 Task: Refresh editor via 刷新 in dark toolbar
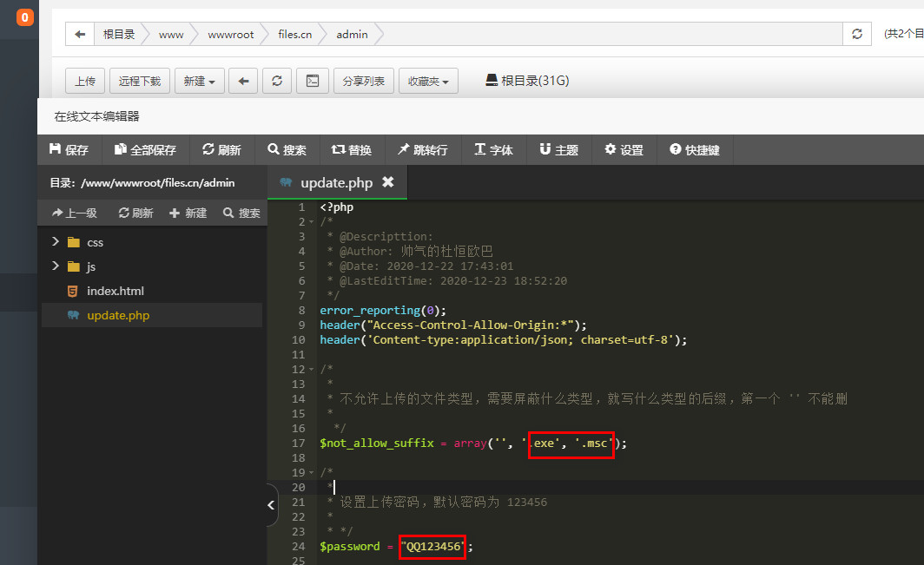pyautogui.click(x=221, y=149)
